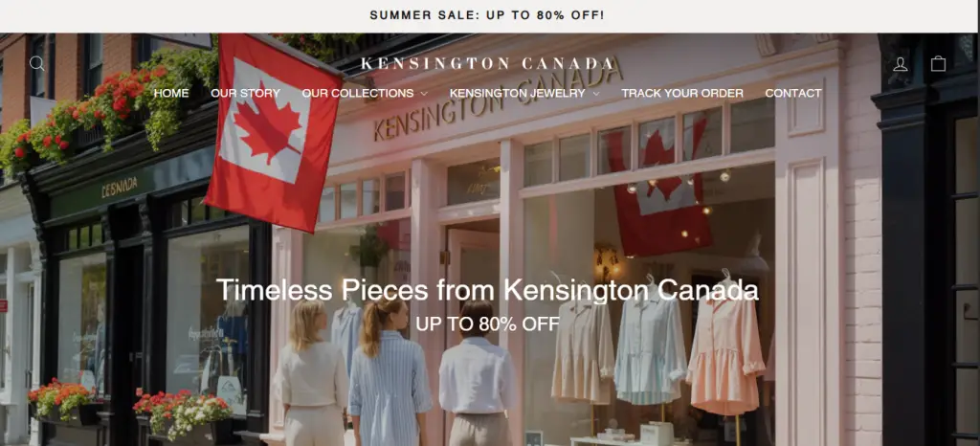Select the Kensington Jewelry menu label

pyautogui.click(x=517, y=93)
